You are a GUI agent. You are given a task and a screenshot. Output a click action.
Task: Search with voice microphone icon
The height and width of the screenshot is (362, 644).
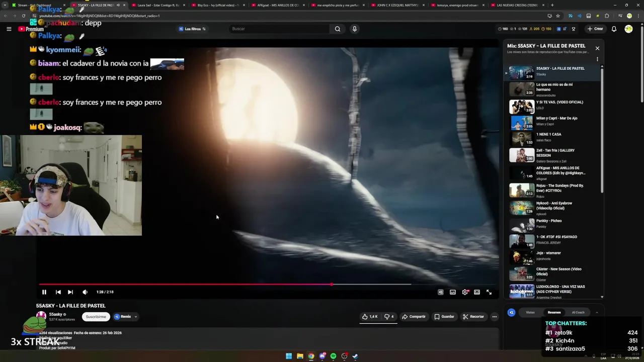355,29
